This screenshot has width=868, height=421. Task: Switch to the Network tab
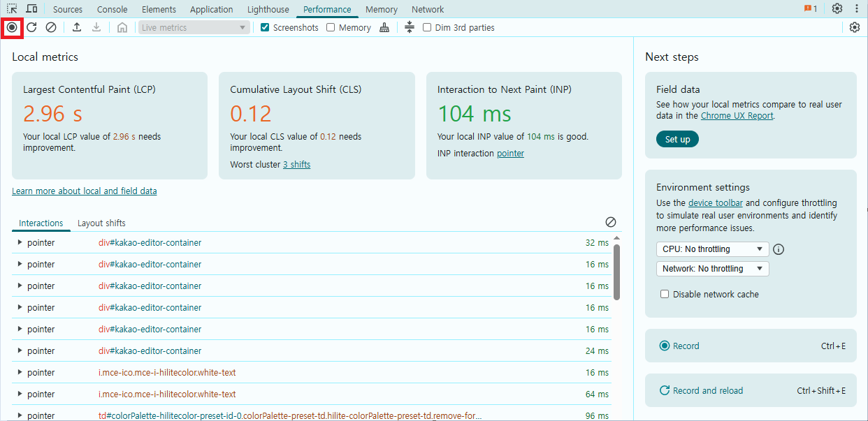tap(428, 9)
